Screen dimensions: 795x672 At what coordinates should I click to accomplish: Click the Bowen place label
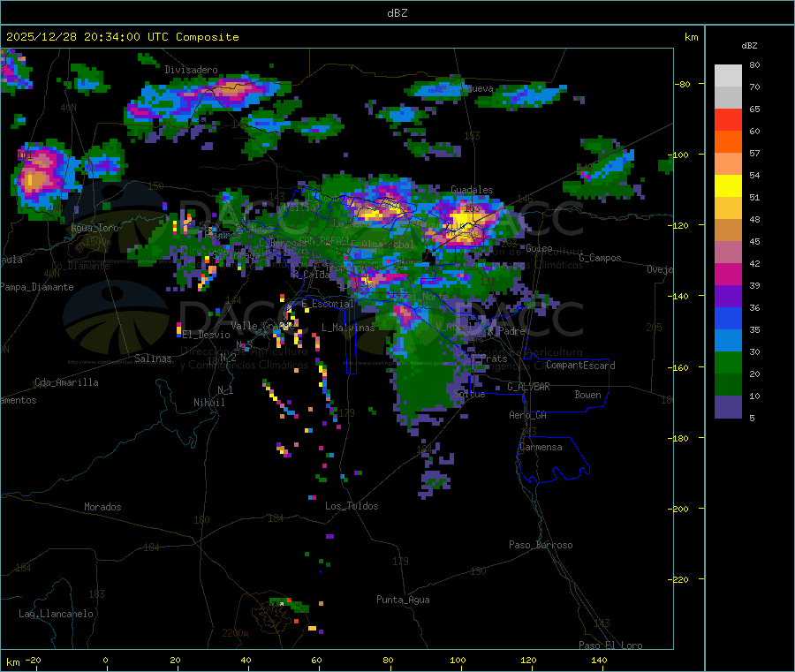point(587,396)
